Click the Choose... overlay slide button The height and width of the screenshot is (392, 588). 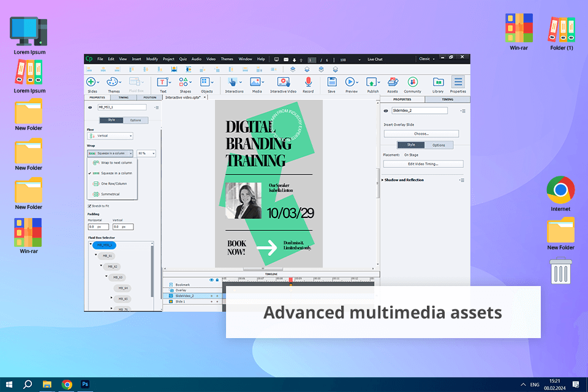click(x=421, y=134)
